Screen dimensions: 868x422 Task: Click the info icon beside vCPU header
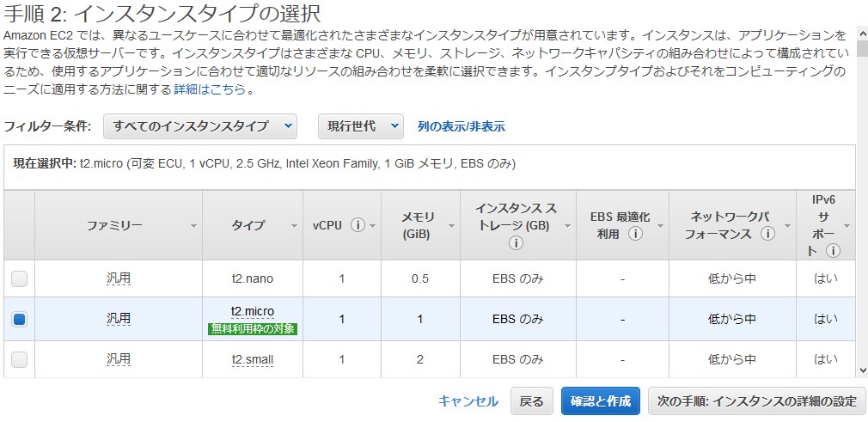(358, 225)
